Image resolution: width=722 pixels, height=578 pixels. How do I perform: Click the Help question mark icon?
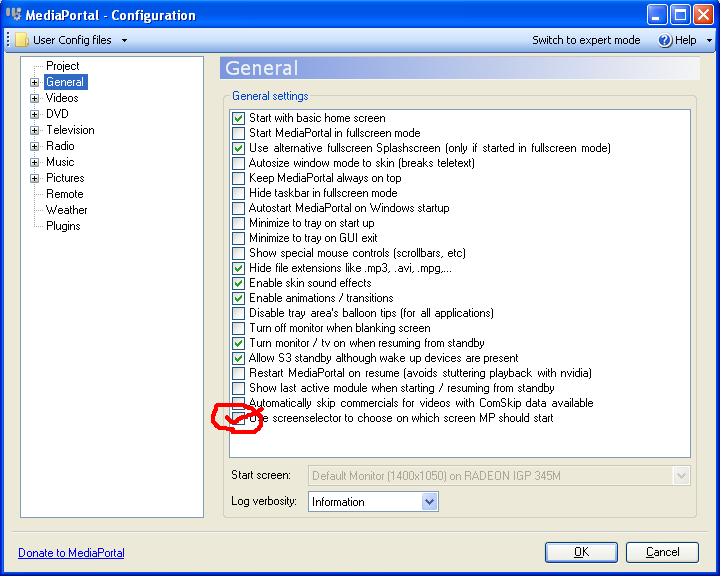(x=665, y=40)
